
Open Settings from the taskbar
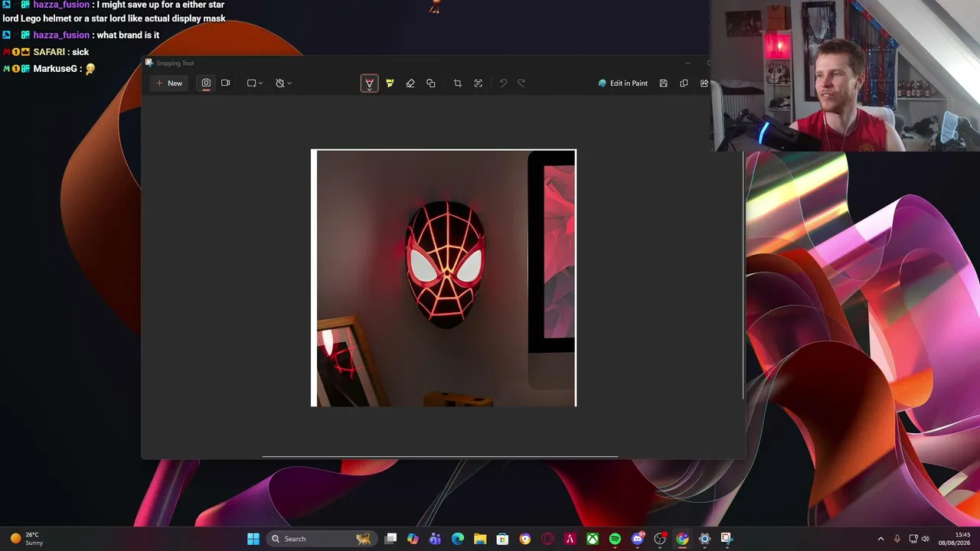(x=705, y=539)
